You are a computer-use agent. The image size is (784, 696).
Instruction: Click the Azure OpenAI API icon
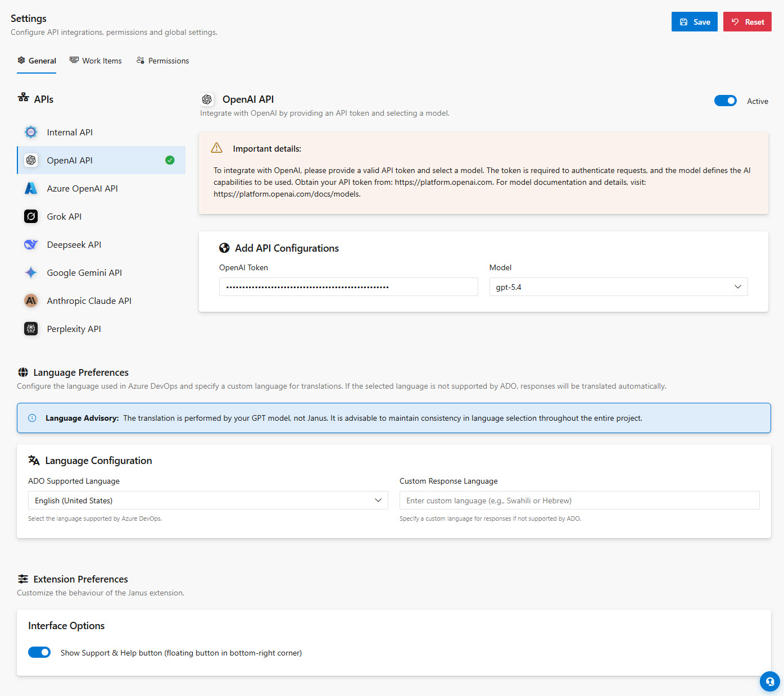[31, 188]
